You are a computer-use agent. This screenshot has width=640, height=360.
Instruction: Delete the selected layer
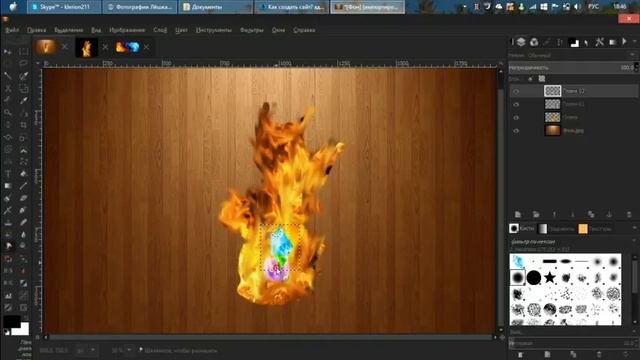click(629, 214)
